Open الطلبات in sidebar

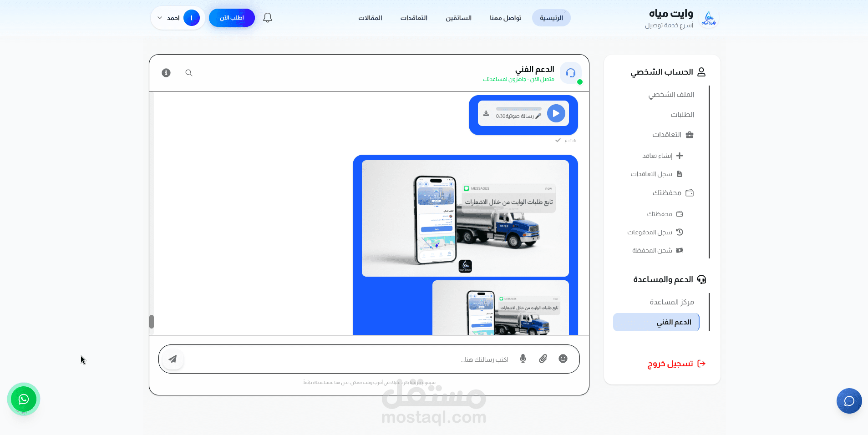click(682, 115)
